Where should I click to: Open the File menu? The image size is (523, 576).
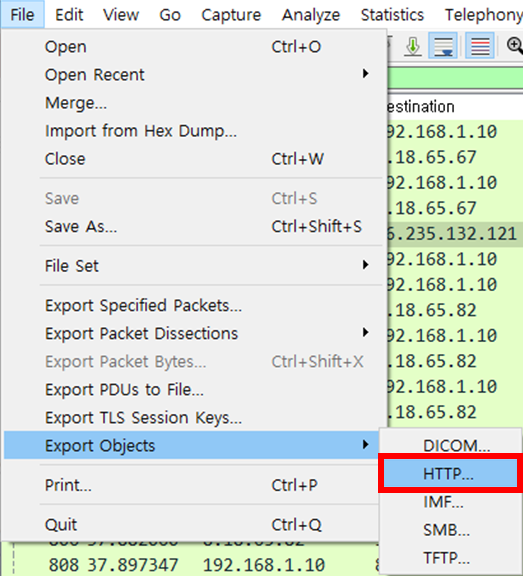point(22,15)
